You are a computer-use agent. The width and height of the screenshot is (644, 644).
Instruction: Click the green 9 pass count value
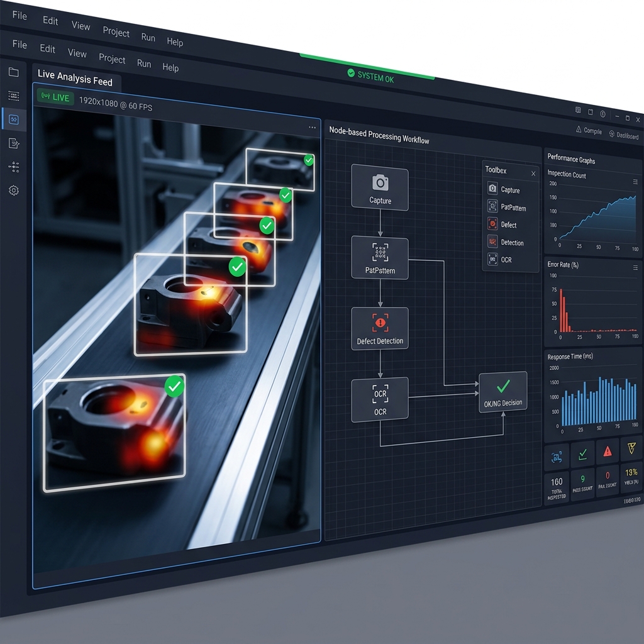(x=582, y=479)
